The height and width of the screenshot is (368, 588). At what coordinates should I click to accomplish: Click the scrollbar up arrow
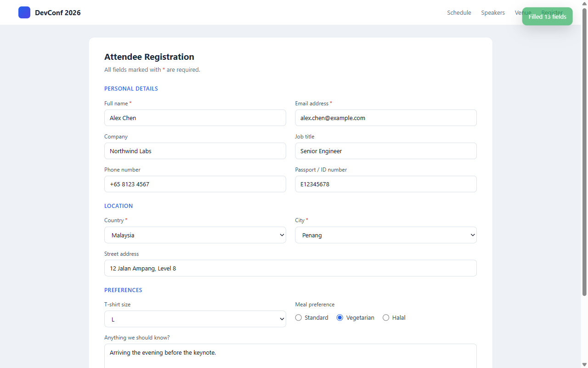click(x=584, y=3)
